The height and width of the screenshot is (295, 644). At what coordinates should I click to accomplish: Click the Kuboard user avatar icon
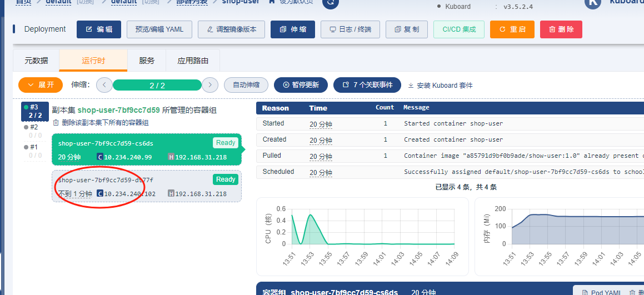pos(593,2)
